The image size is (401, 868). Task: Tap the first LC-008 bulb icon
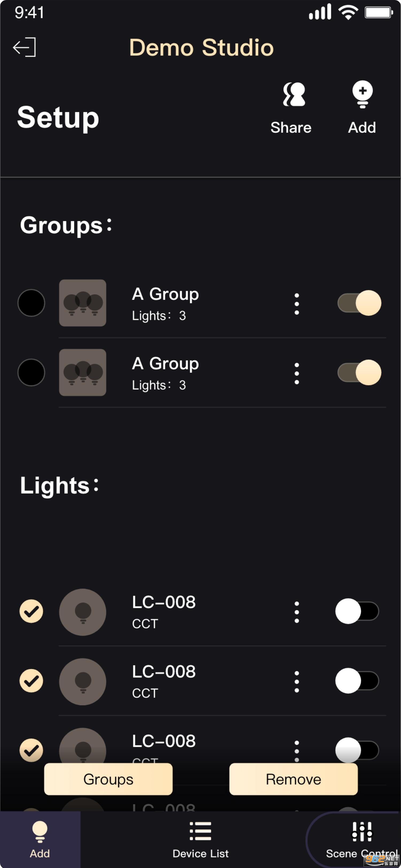(83, 612)
